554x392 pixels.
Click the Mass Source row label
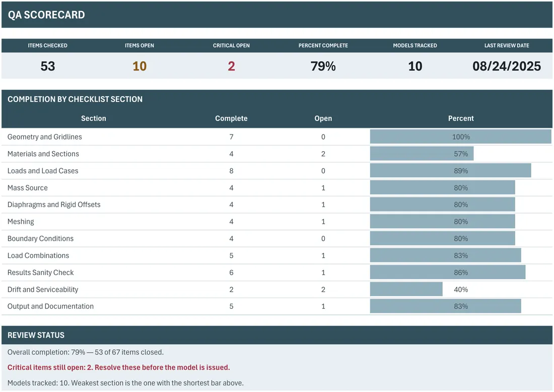click(x=28, y=188)
